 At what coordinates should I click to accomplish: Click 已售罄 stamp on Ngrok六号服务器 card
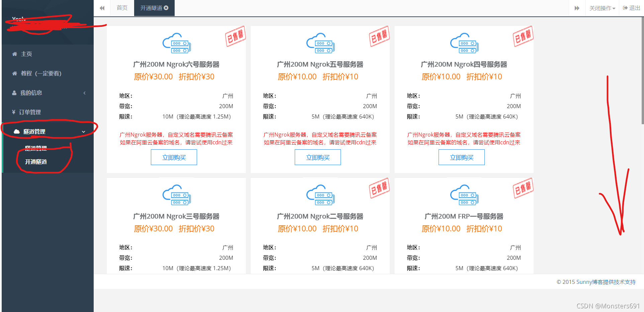pos(236,36)
